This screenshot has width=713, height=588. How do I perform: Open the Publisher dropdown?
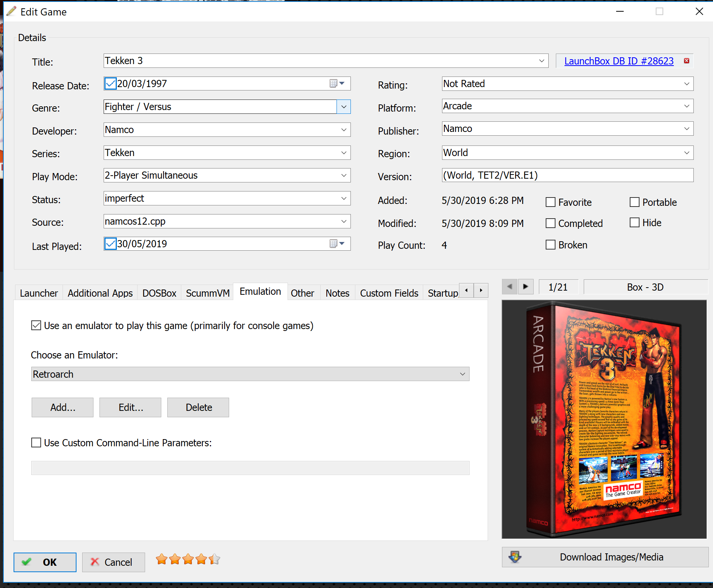click(687, 129)
